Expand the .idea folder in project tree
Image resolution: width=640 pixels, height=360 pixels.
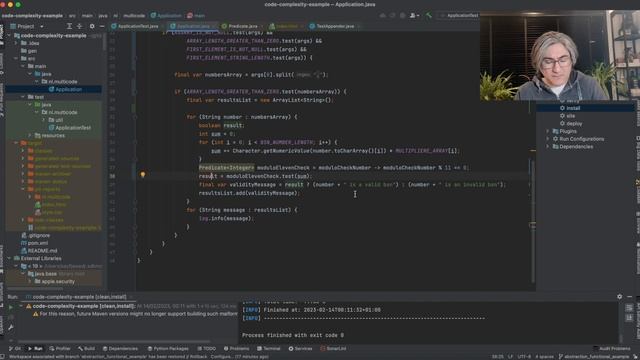coord(16,43)
